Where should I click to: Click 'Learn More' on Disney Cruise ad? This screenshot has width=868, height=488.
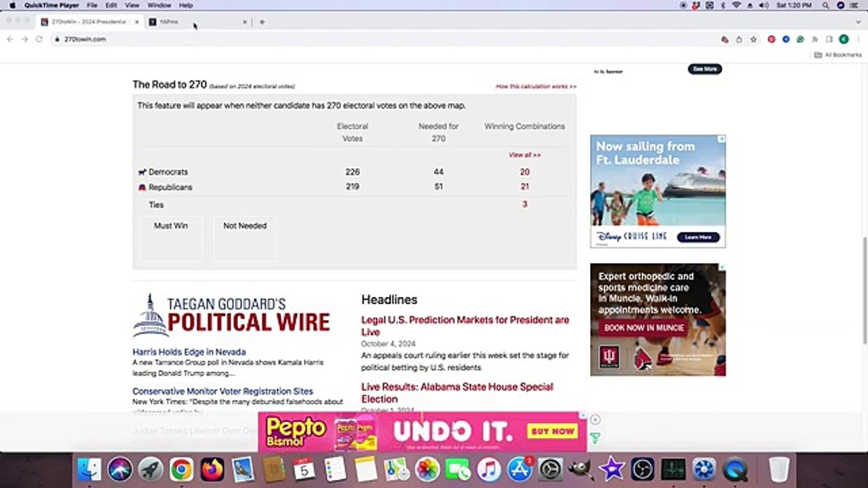coord(698,237)
